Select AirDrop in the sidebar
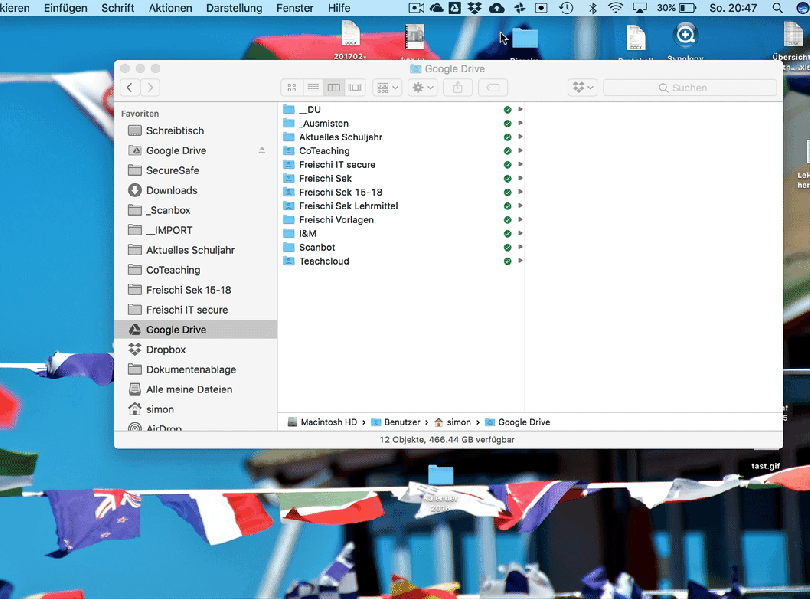This screenshot has height=599, width=810. pos(166,428)
